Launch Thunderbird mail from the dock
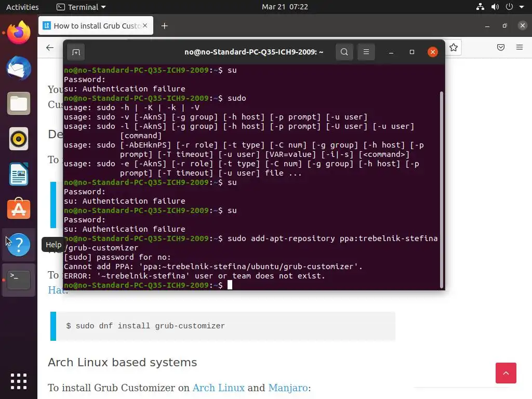The width and height of the screenshot is (532, 399). point(19,68)
